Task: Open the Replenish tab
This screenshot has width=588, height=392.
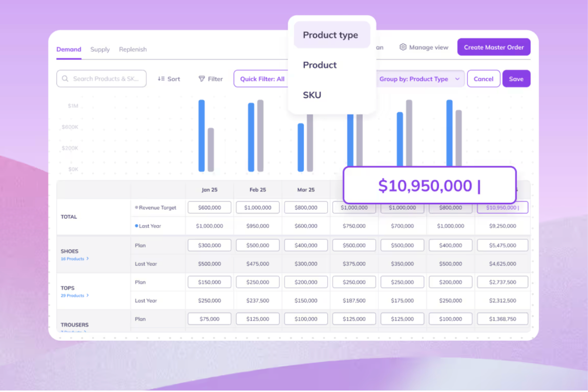Action: (133, 49)
